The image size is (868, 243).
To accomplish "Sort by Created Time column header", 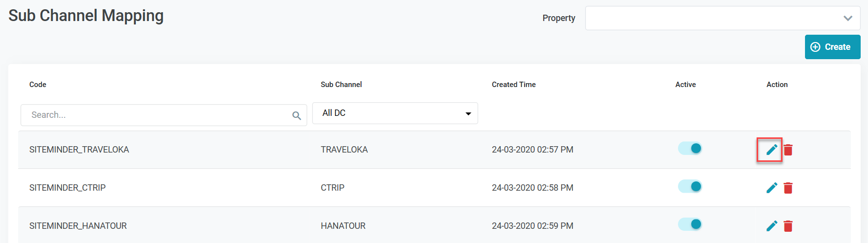I will point(513,85).
